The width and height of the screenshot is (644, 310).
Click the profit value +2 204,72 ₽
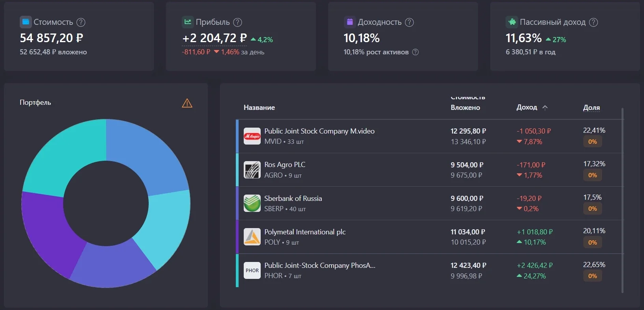pyautogui.click(x=215, y=38)
